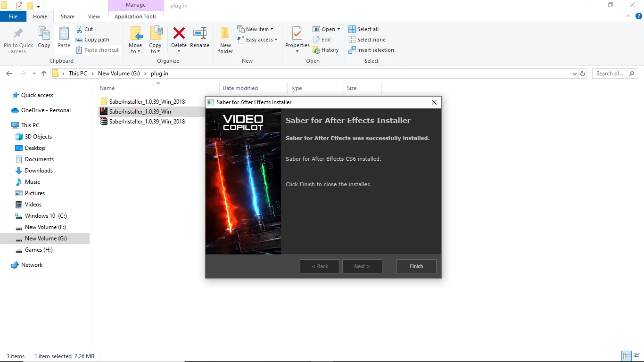
Task: Switch to the Home ribbon tab
Action: pyautogui.click(x=40, y=16)
